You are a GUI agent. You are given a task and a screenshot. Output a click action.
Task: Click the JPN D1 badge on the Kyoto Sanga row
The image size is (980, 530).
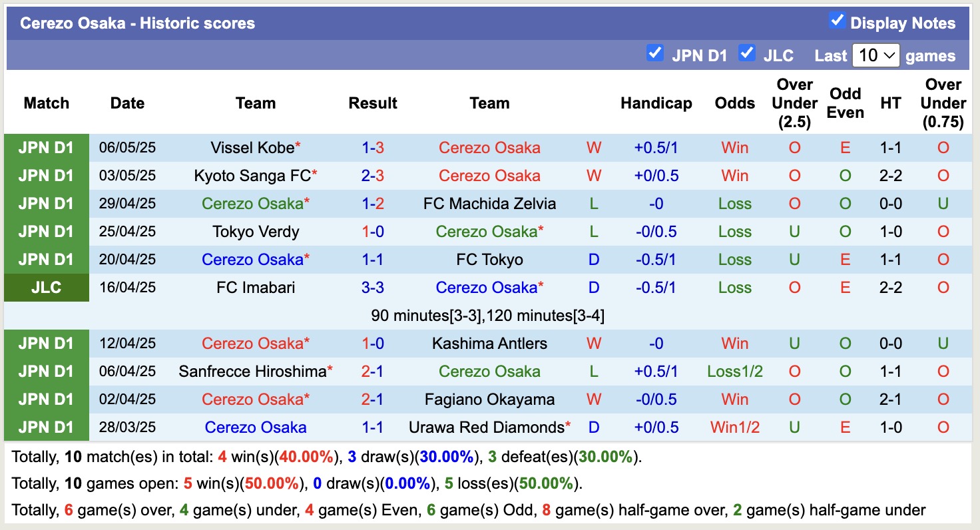tap(46, 176)
